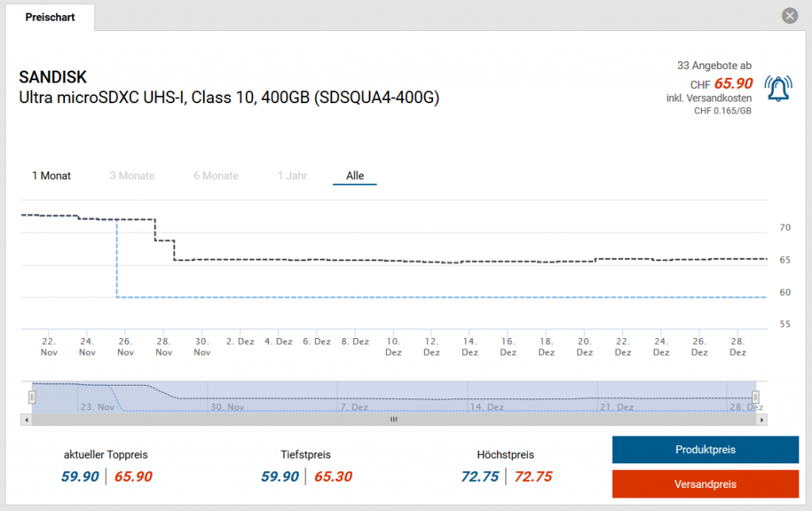Close the Preischart dialog with the X

(x=789, y=16)
